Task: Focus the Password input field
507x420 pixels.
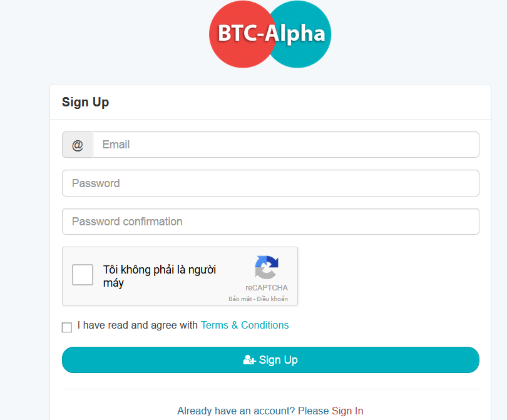Action: [x=270, y=183]
